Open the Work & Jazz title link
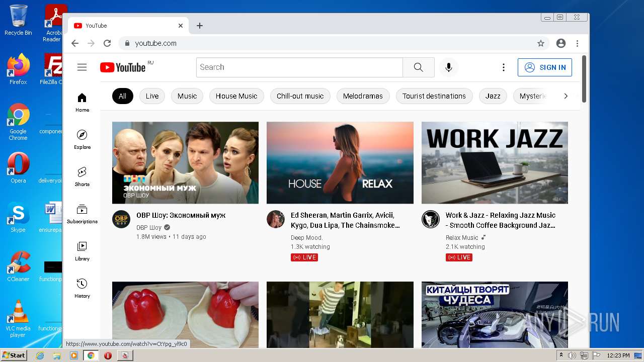This screenshot has height=362, width=644. click(501, 220)
